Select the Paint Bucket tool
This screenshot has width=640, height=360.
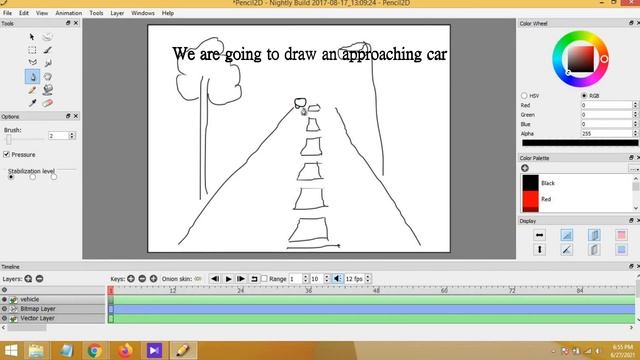(x=48, y=90)
